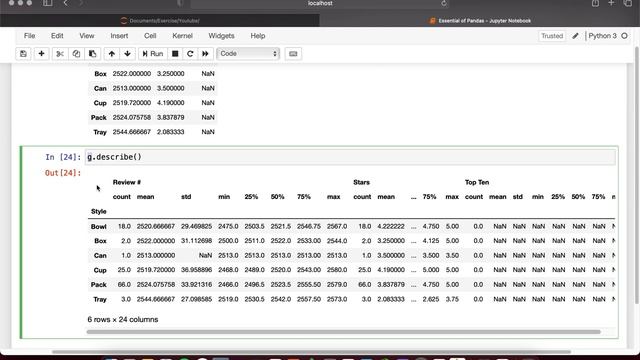Open the Kernel menu
The height and width of the screenshot is (360, 640).
pyautogui.click(x=182, y=36)
